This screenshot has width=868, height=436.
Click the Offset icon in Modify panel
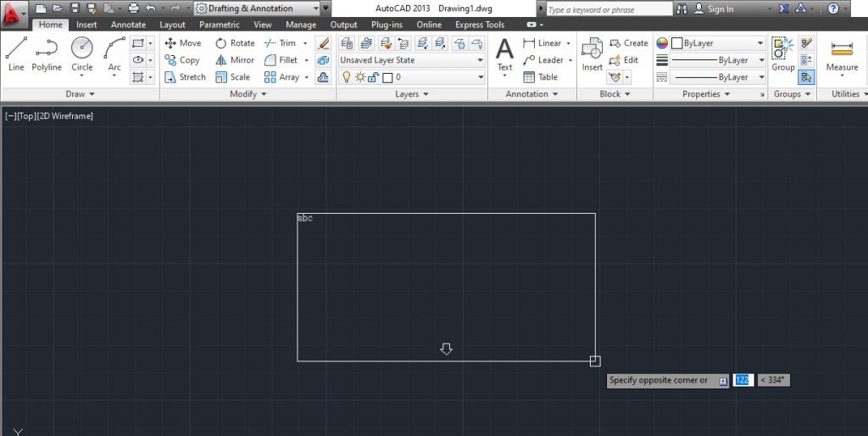[323, 77]
